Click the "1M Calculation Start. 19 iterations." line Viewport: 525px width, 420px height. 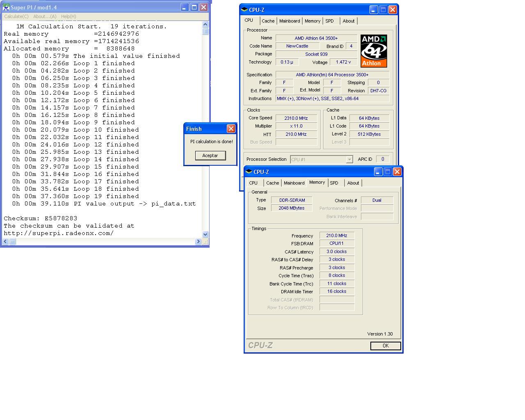click(x=91, y=26)
